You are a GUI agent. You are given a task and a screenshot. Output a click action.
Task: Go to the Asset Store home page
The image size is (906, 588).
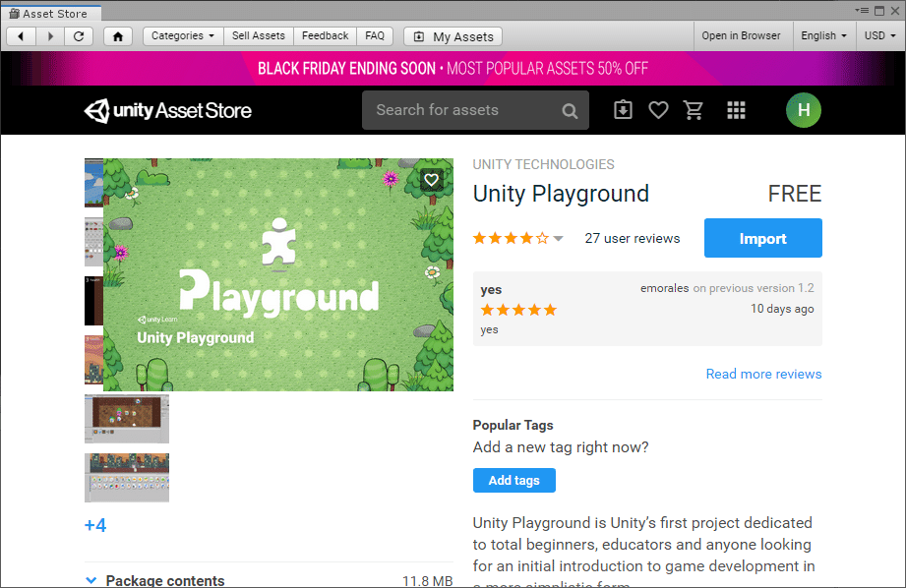tap(118, 36)
